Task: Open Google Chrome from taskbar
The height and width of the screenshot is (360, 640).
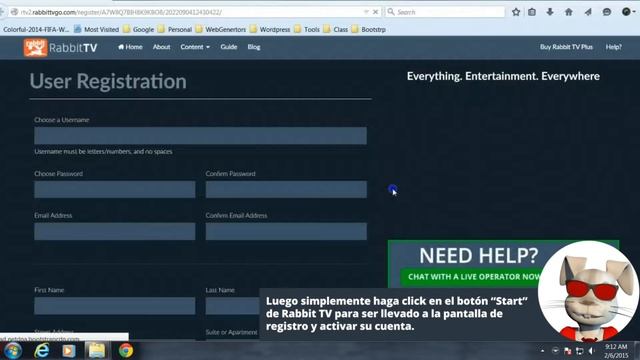Action: tap(126, 351)
